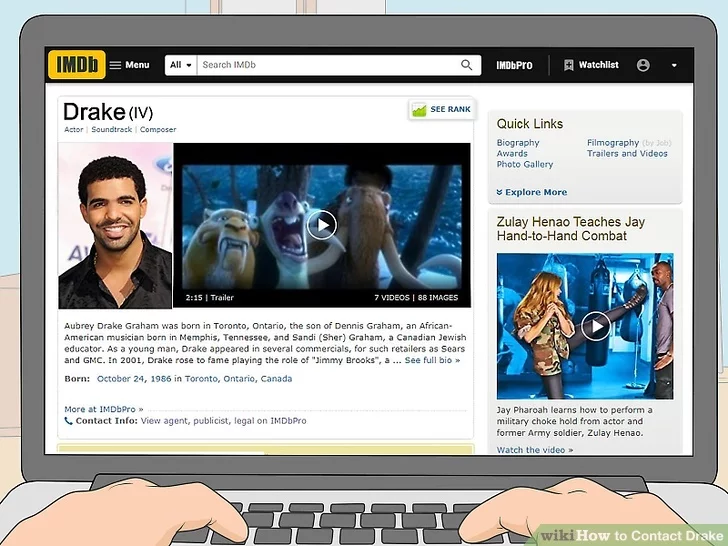Image resolution: width=728 pixels, height=546 pixels.
Task: Click the Composer job link
Action: click(158, 130)
